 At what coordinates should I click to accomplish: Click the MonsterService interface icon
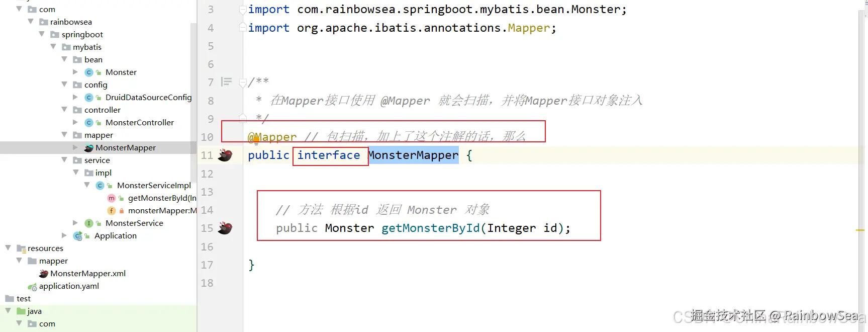click(x=89, y=223)
